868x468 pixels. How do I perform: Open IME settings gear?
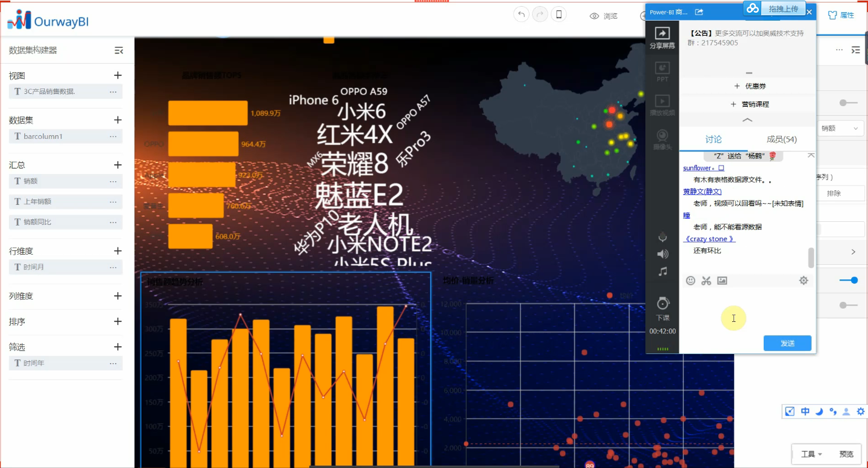tap(861, 412)
